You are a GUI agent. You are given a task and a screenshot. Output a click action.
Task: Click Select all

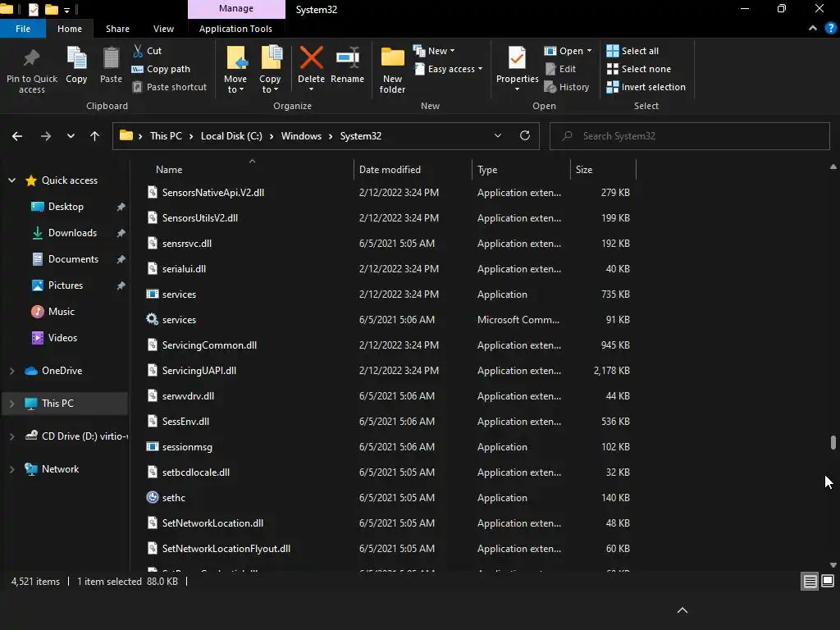pos(632,51)
